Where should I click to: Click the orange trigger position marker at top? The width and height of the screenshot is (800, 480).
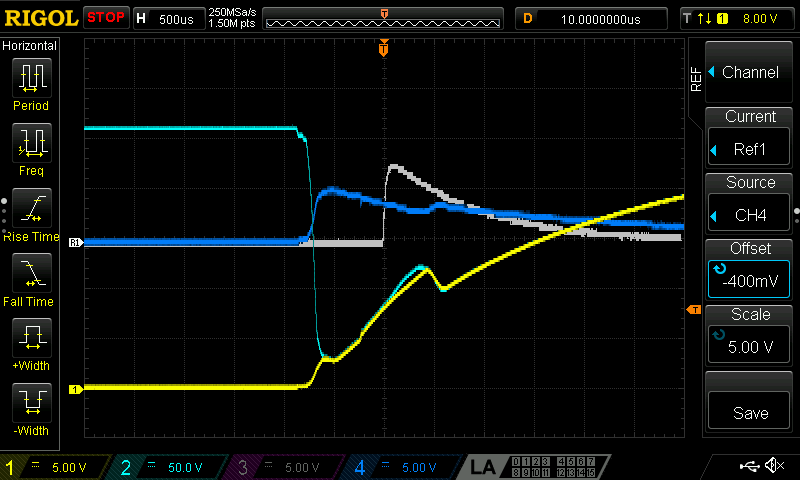click(x=384, y=48)
